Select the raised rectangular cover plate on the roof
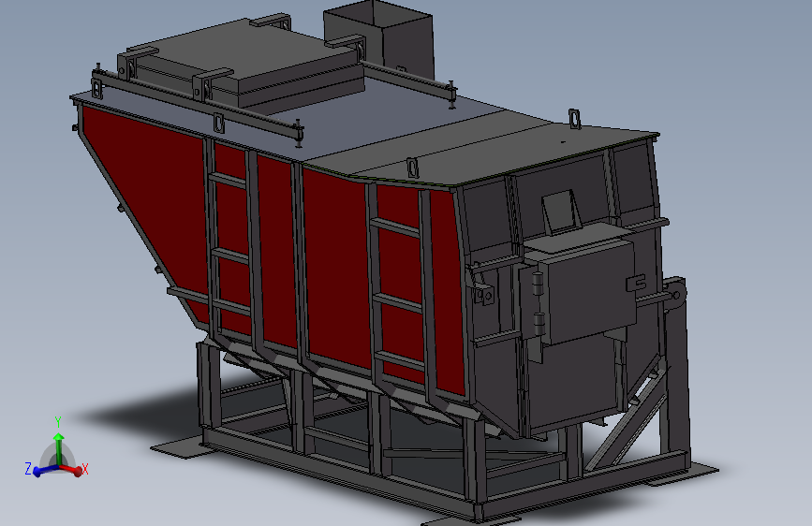 coord(244,61)
